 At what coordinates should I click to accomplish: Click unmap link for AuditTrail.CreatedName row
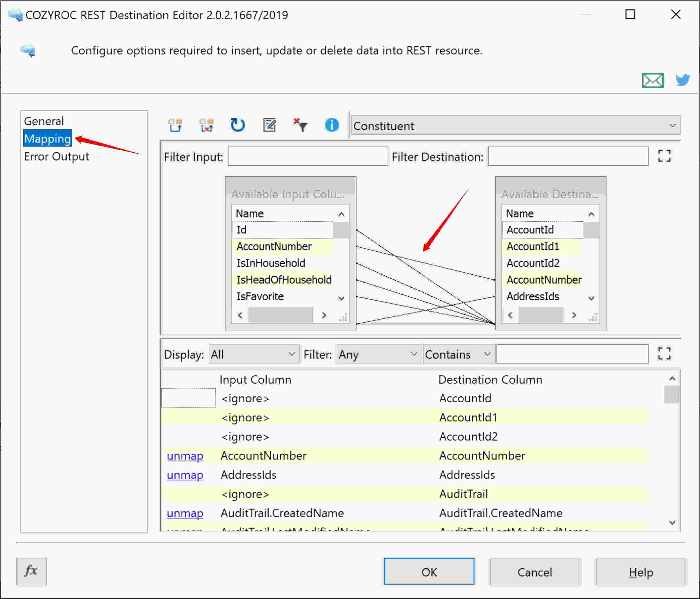click(x=185, y=513)
